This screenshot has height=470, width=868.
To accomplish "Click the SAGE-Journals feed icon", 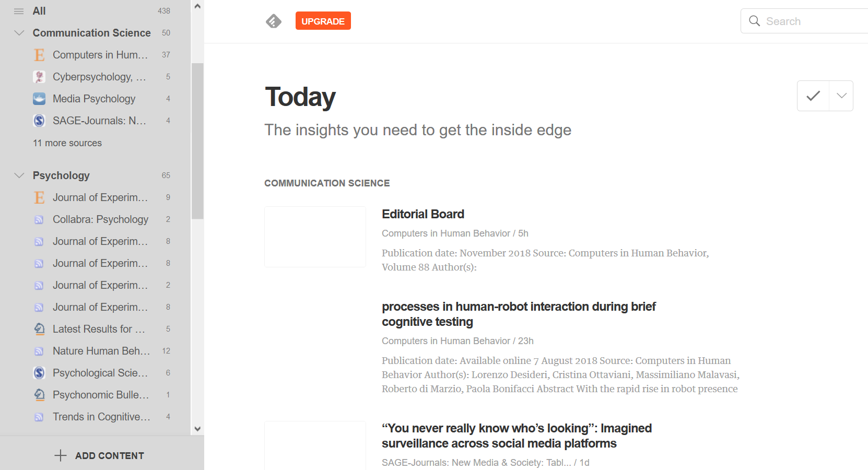I will tap(39, 121).
